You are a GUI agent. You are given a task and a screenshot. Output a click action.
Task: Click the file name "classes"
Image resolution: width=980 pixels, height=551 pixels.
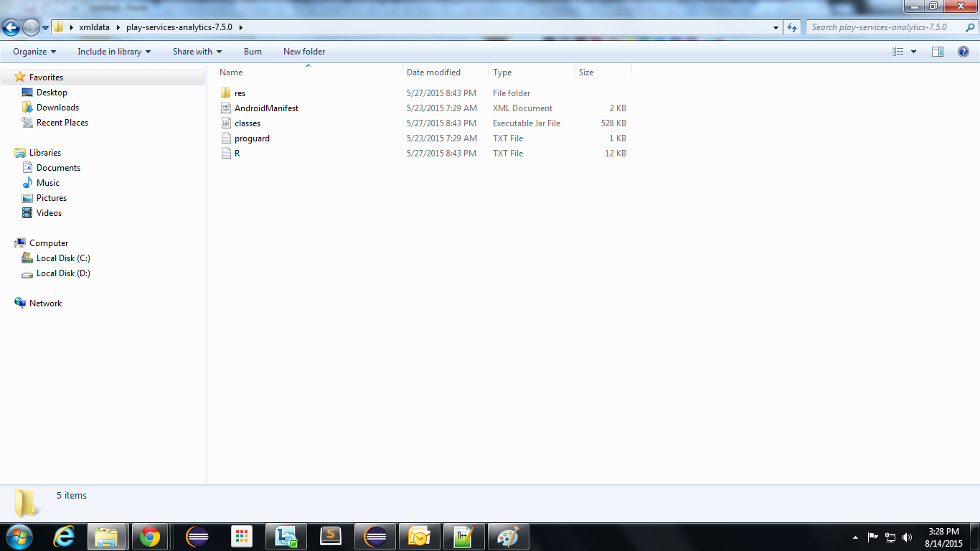coord(248,123)
